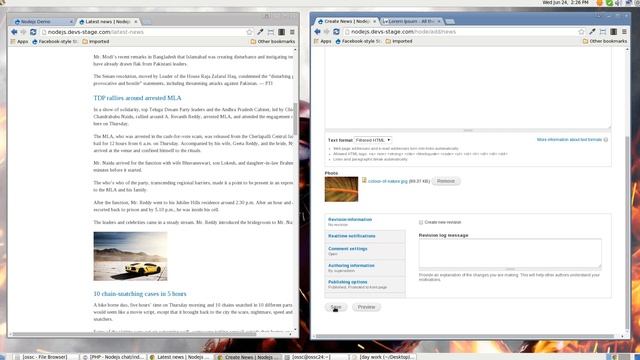Focus the Revision log message text area

click(x=510, y=253)
